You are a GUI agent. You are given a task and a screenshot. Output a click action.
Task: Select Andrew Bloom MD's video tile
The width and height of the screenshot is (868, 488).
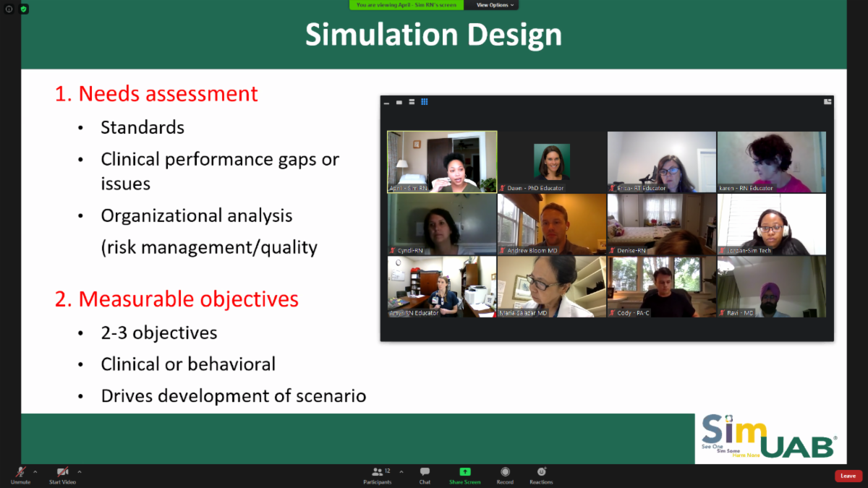(552, 224)
